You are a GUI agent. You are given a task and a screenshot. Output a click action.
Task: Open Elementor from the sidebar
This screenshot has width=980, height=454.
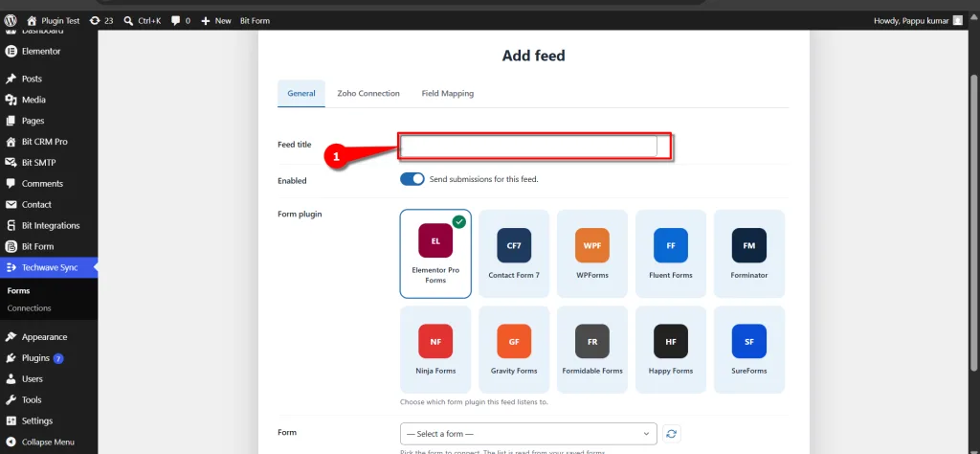(x=49, y=52)
